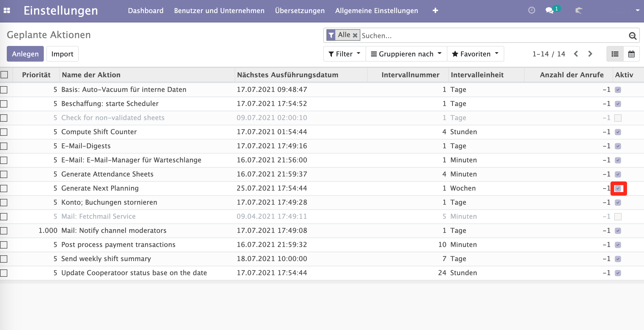644x330 pixels.
Task: Open the activities clock icon
Action: click(531, 10)
